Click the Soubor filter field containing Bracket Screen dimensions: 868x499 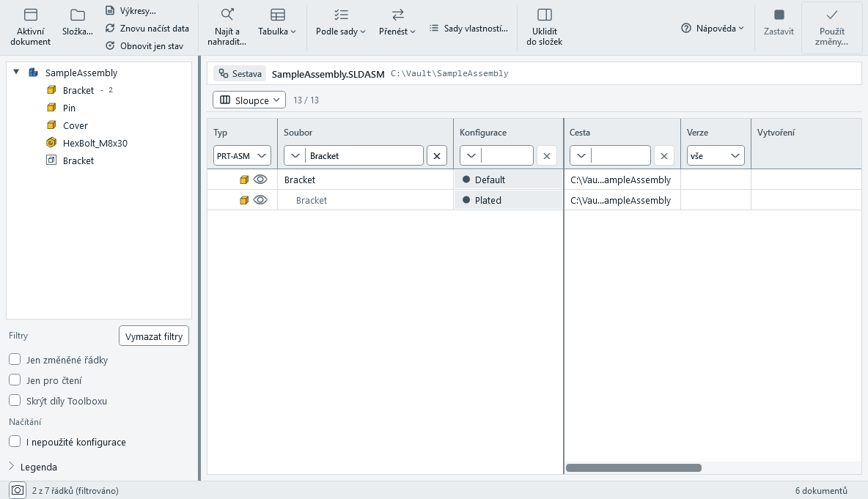(364, 155)
